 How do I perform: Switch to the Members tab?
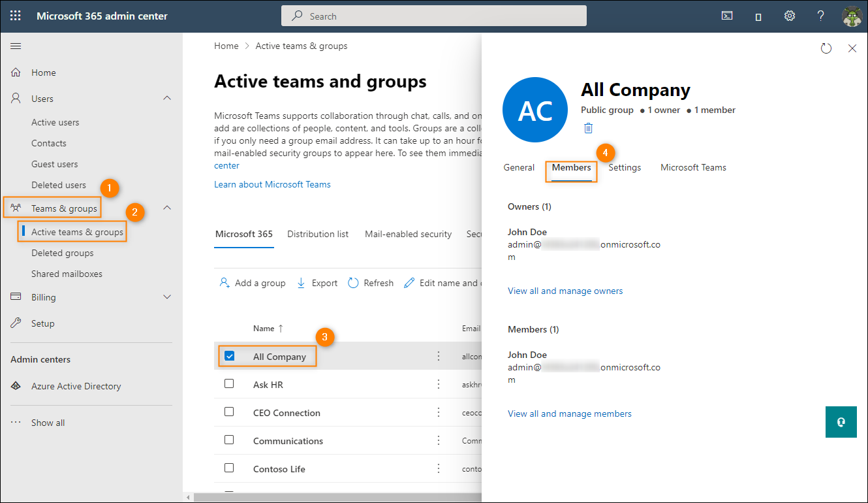(x=572, y=168)
